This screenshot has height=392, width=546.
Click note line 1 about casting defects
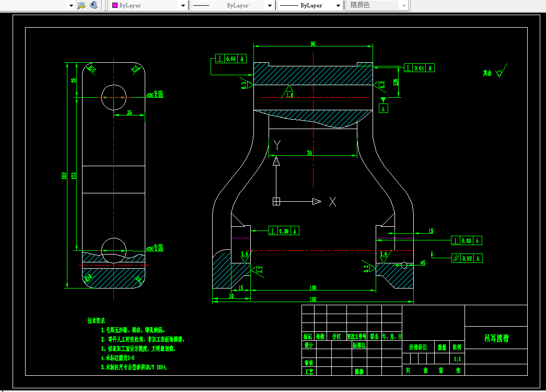(x=133, y=330)
